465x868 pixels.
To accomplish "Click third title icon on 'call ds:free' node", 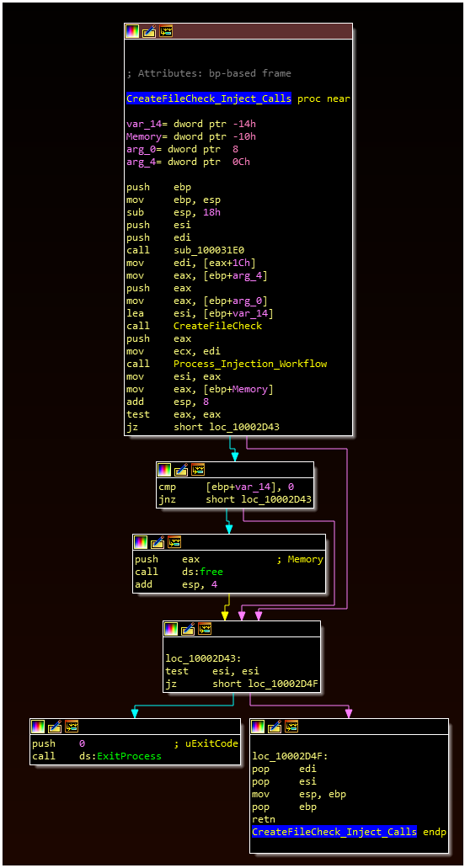I will click(x=174, y=542).
